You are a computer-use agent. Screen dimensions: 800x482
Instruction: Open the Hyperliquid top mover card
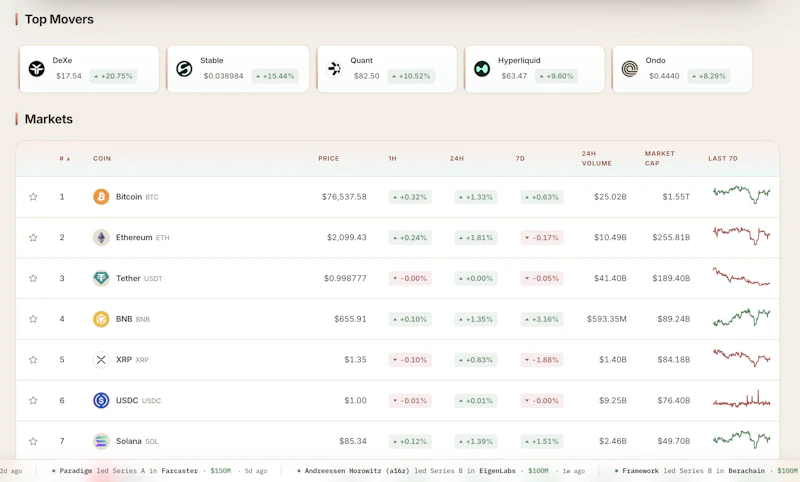(534, 69)
